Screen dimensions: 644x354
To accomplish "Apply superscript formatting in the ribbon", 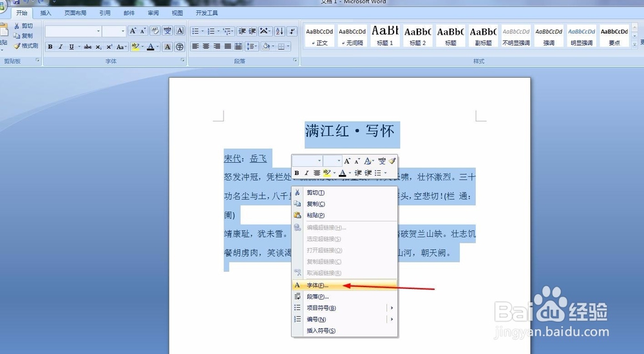I will (109, 47).
